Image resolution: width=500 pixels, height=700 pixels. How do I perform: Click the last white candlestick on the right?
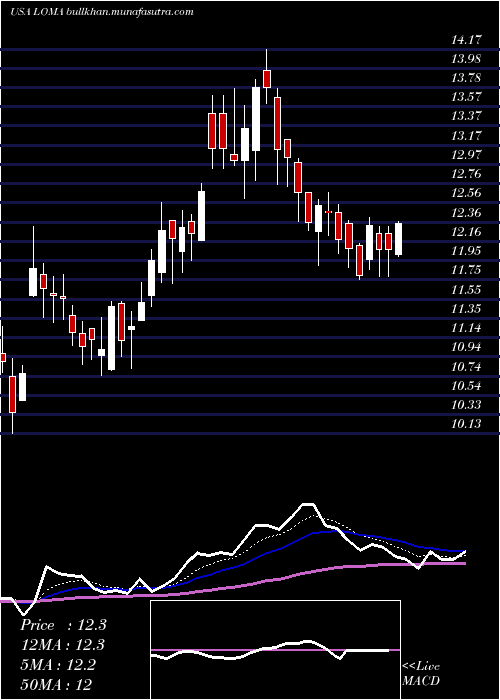pyautogui.click(x=399, y=239)
